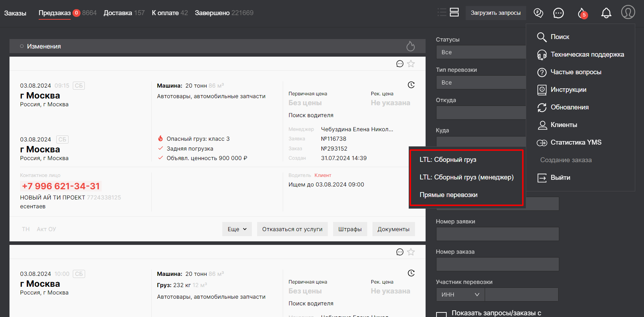Screen dimensions: 644x317
Task: Click request number №116738
Action: 334,139
